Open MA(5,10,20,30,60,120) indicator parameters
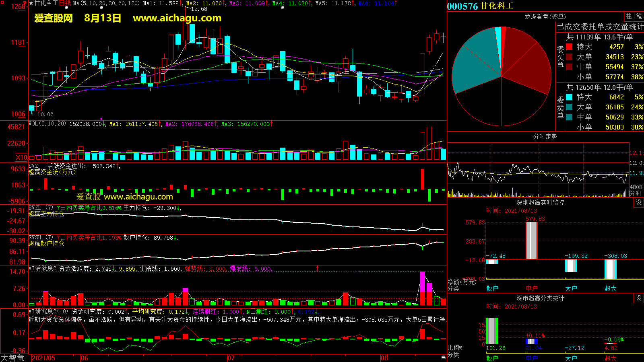The height and width of the screenshot is (362, 644). (106, 3)
